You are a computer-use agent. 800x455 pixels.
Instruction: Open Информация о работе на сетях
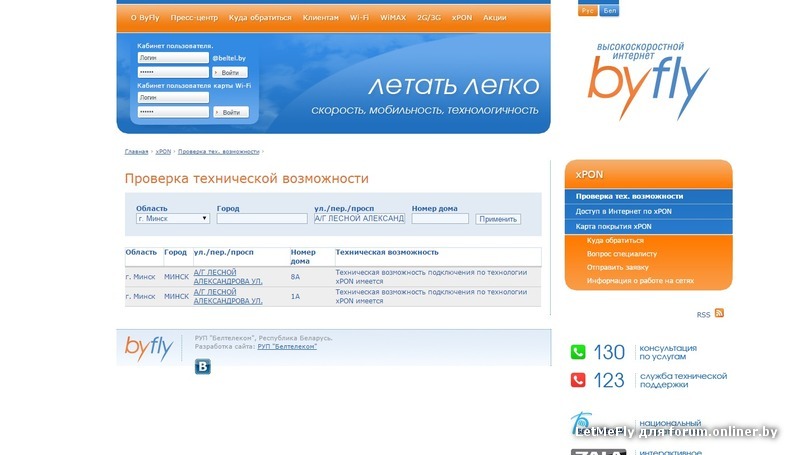[x=640, y=281]
